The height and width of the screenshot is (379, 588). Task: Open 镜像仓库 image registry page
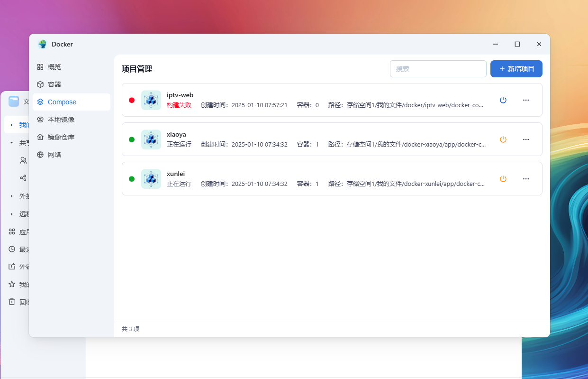tap(71, 137)
